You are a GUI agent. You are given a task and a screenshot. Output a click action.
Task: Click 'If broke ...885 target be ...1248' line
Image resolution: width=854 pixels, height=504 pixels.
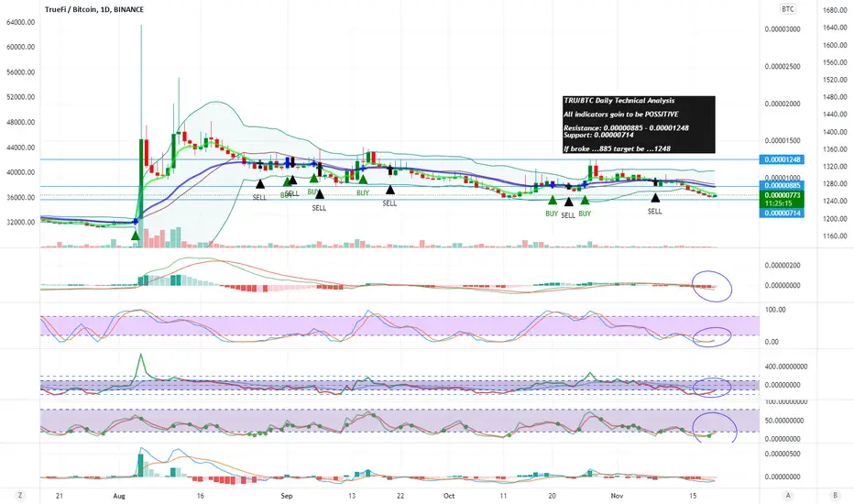click(617, 148)
